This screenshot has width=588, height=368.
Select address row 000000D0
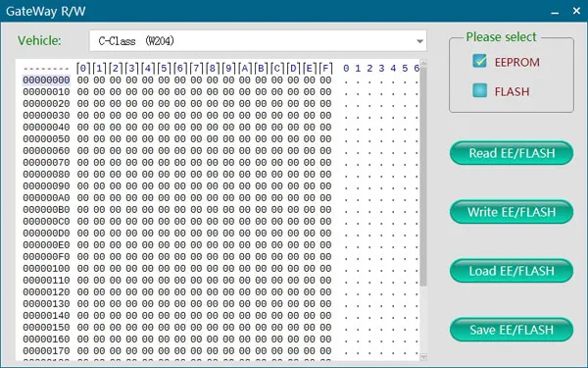tap(46, 234)
